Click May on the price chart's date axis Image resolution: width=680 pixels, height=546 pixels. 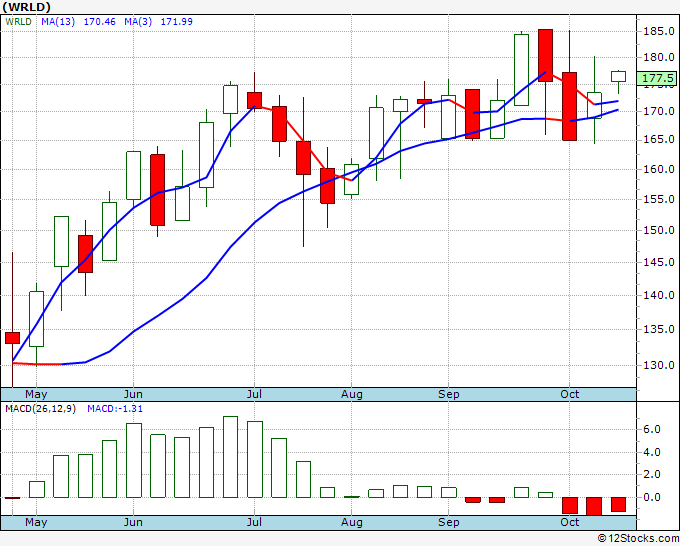[x=36, y=395]
